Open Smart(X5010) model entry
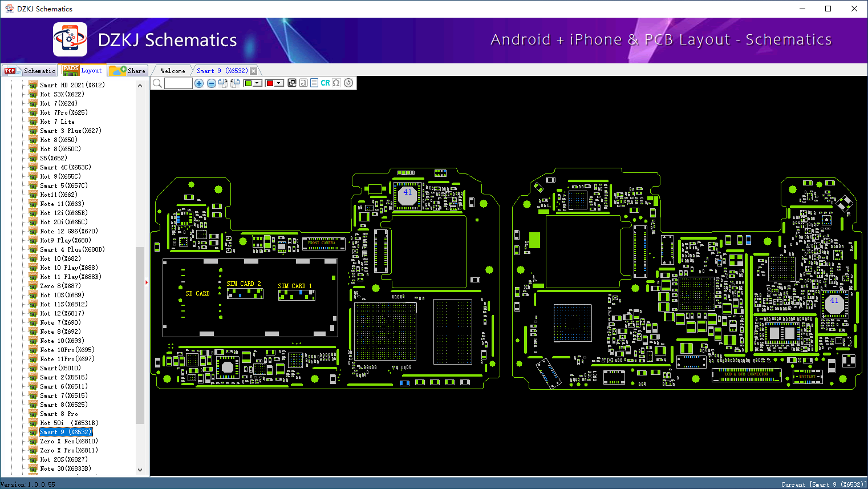 (x=60, y=368)
